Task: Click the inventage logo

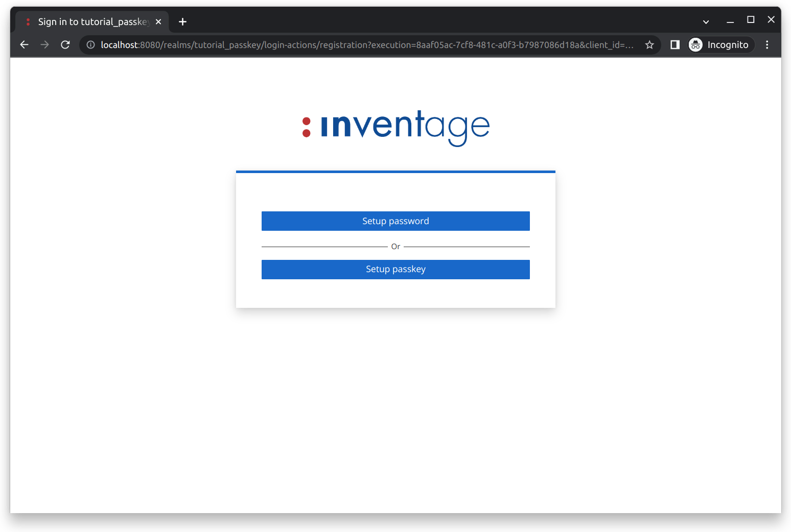Action: coord(395,128)
